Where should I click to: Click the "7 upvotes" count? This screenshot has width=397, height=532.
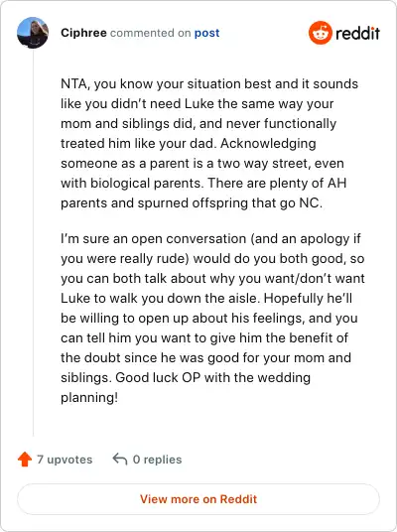65,460
